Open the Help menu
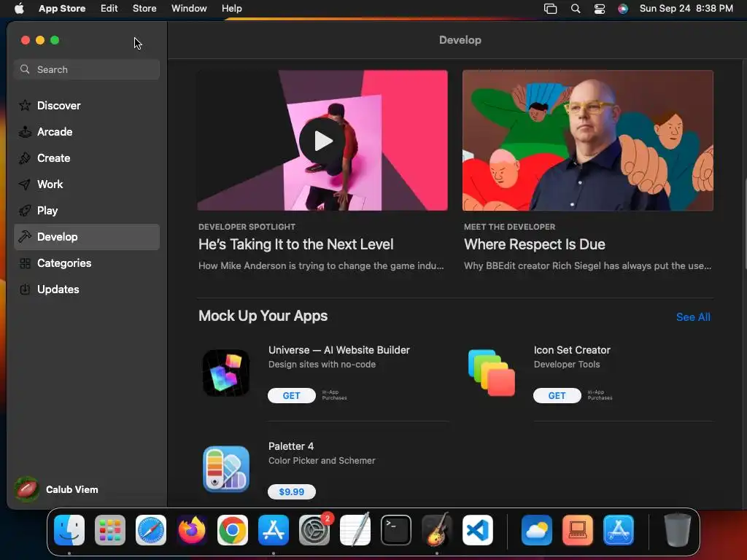 (x=231, y=8)
